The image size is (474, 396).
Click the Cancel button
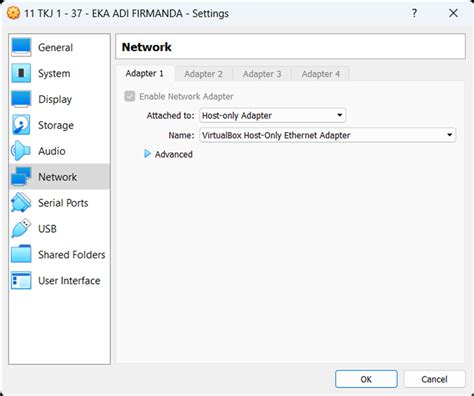434,379
